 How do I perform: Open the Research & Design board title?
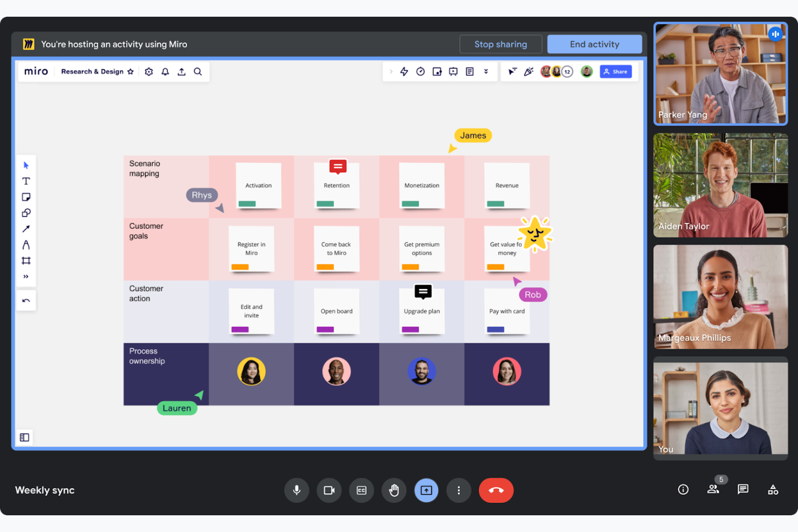93,71
